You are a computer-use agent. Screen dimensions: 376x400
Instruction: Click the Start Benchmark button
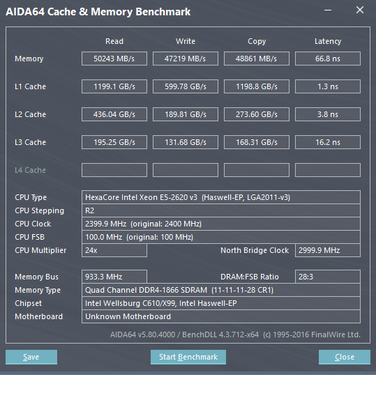pyautogui.click(x=188, y=357)
